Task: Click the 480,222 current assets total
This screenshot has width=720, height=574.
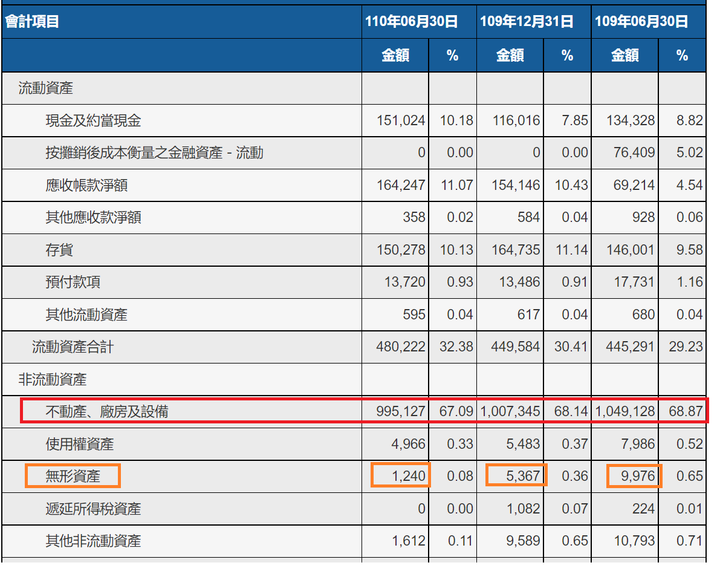Action: 401,347
